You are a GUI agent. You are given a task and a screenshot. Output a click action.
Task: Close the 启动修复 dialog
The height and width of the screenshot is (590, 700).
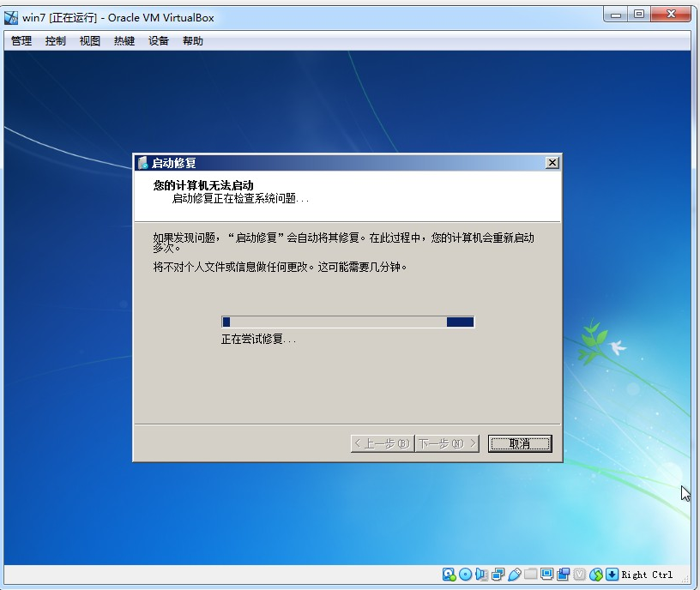tap(552, 162)
